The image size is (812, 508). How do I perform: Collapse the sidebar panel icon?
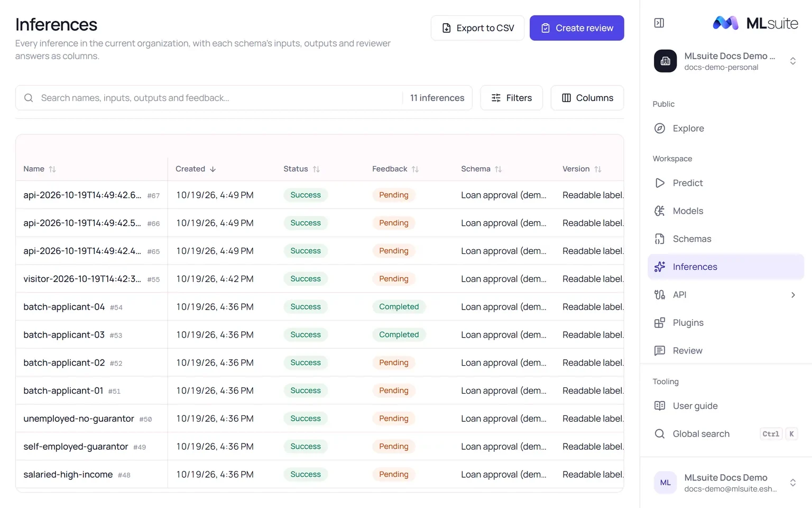pos(659,23)
